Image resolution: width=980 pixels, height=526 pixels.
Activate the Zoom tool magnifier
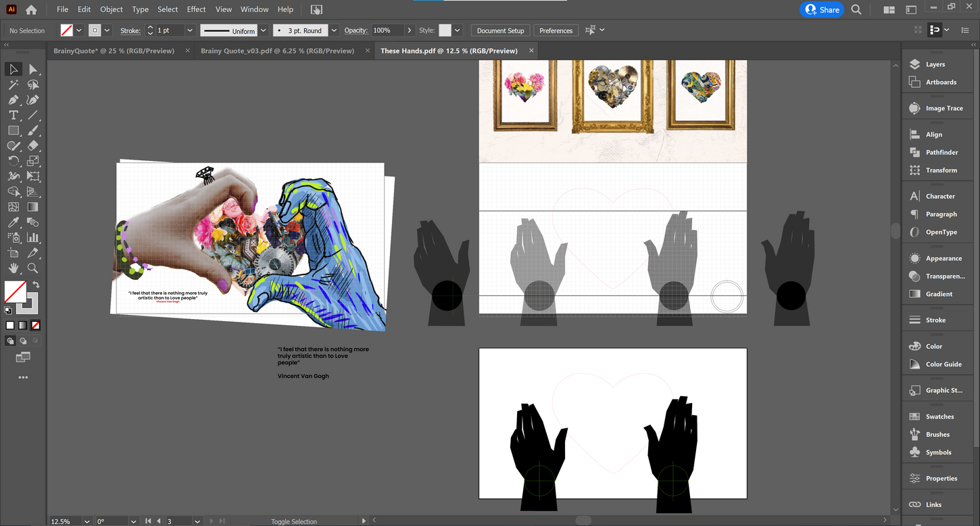(33, 268)
